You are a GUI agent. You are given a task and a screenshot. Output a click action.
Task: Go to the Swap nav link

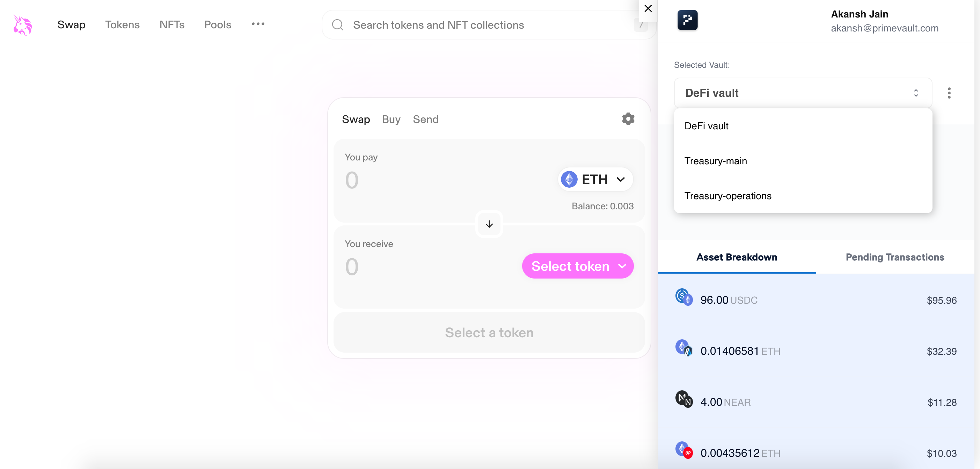(x=71, y=25)
